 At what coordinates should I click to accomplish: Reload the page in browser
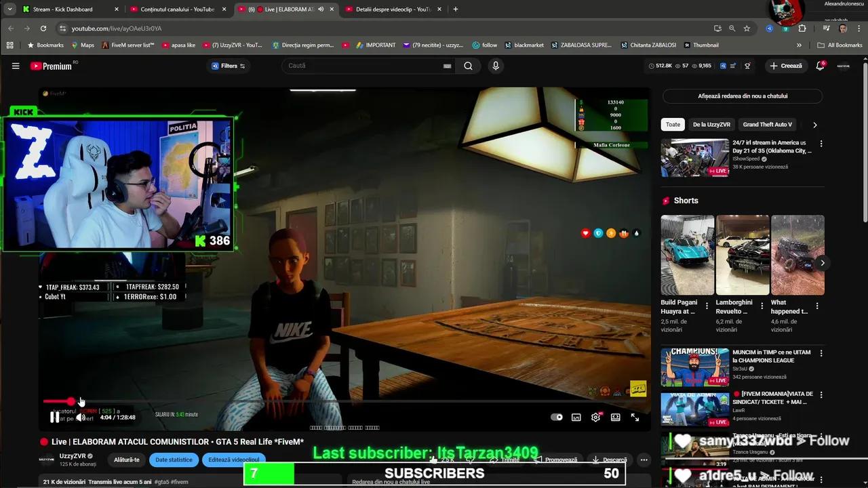pos(43,28)
